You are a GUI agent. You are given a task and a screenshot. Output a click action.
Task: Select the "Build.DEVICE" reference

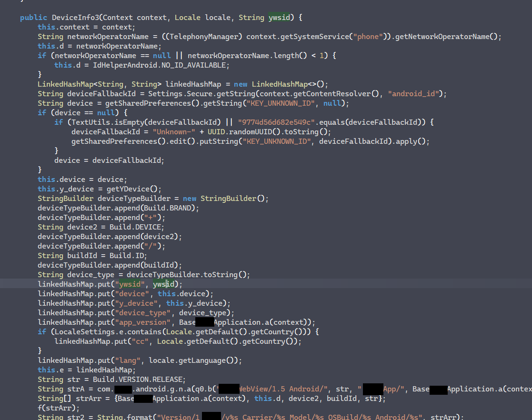[135, 227]
